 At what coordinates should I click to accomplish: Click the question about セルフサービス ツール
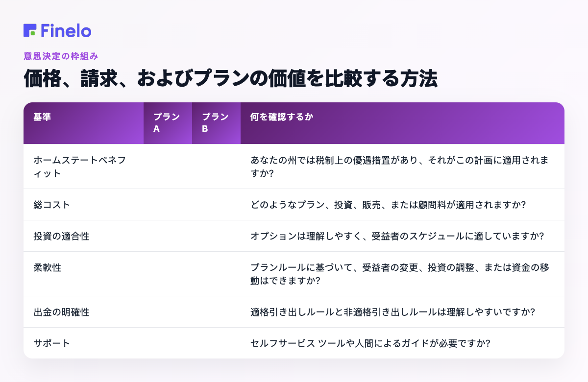370,343
